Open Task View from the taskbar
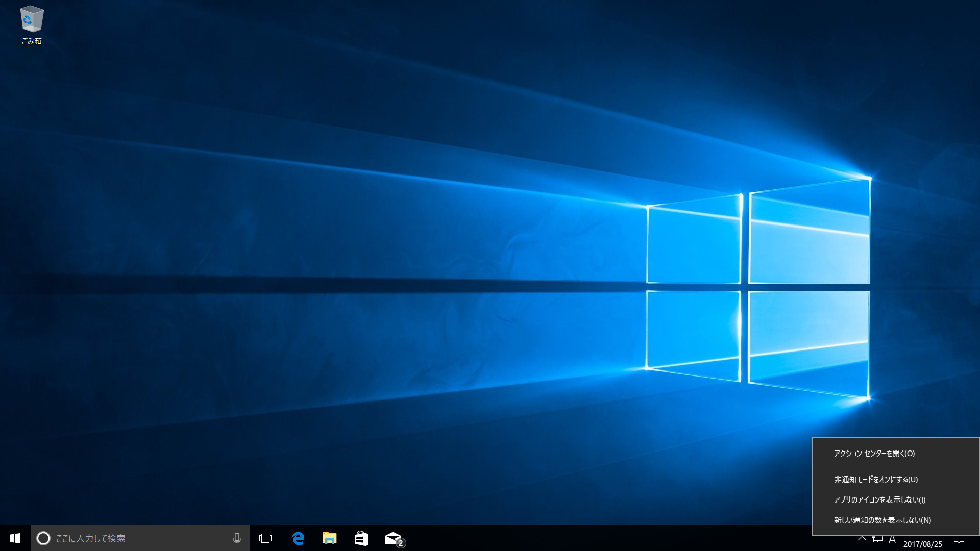 click(265, 538)
